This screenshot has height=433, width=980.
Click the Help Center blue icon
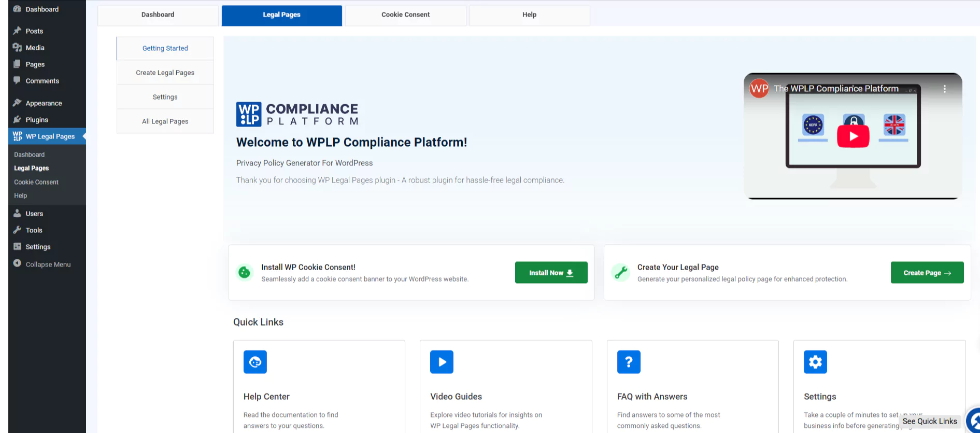[x=255, y=362]
